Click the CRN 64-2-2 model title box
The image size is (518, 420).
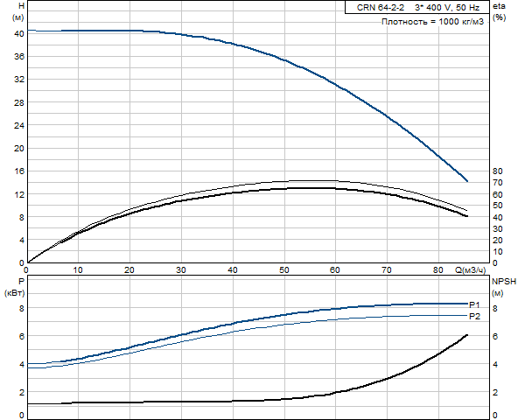tap(416, 7)
